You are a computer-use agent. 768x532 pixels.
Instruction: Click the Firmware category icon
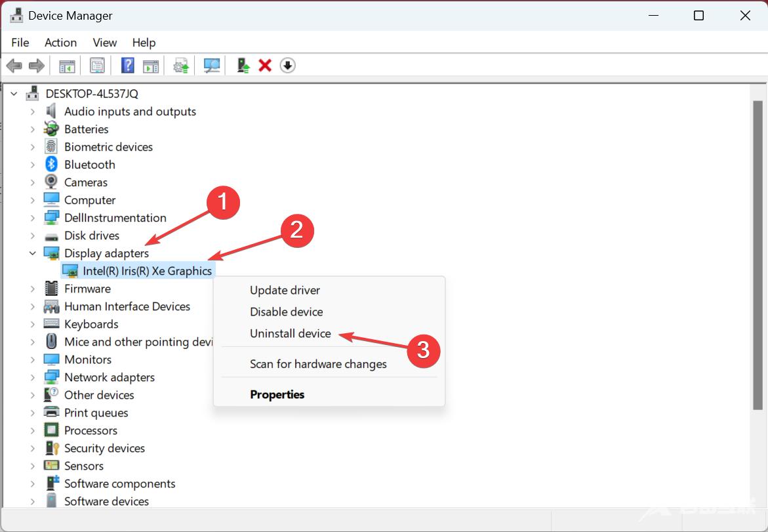coord(51,288)
